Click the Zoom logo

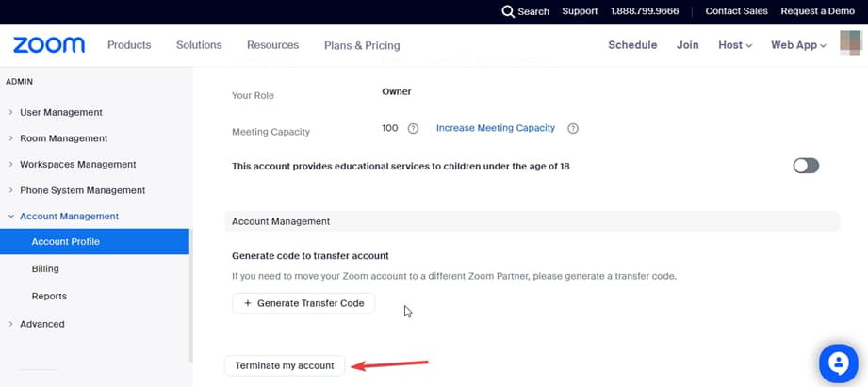click(49, 45)
